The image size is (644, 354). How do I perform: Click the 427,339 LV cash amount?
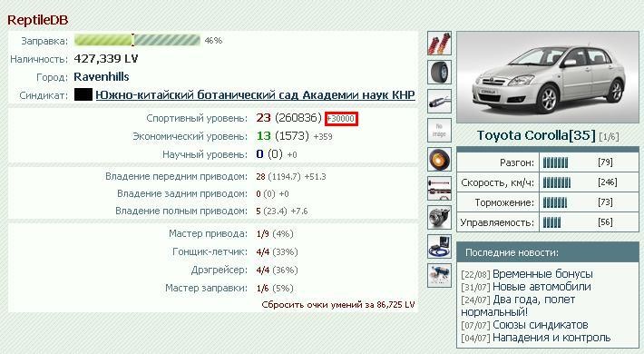coord(106,59)
